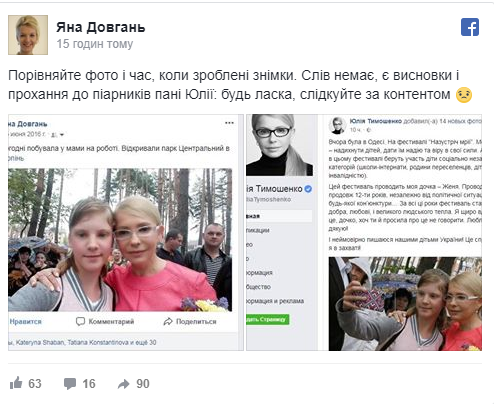The width and height of the screenshot is (494, 404).
Task: Click the blue verified badge next to Тимошенко
Action: pos(308,189)
